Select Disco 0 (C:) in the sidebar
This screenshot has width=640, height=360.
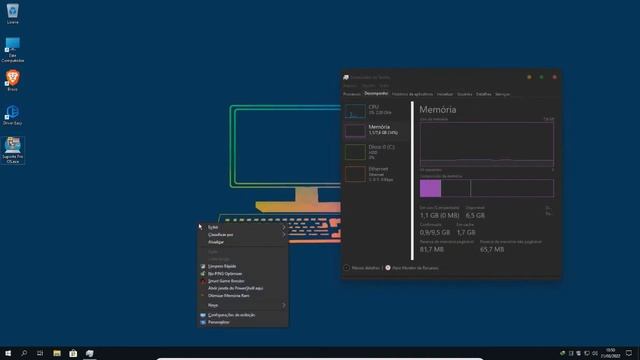376,152
